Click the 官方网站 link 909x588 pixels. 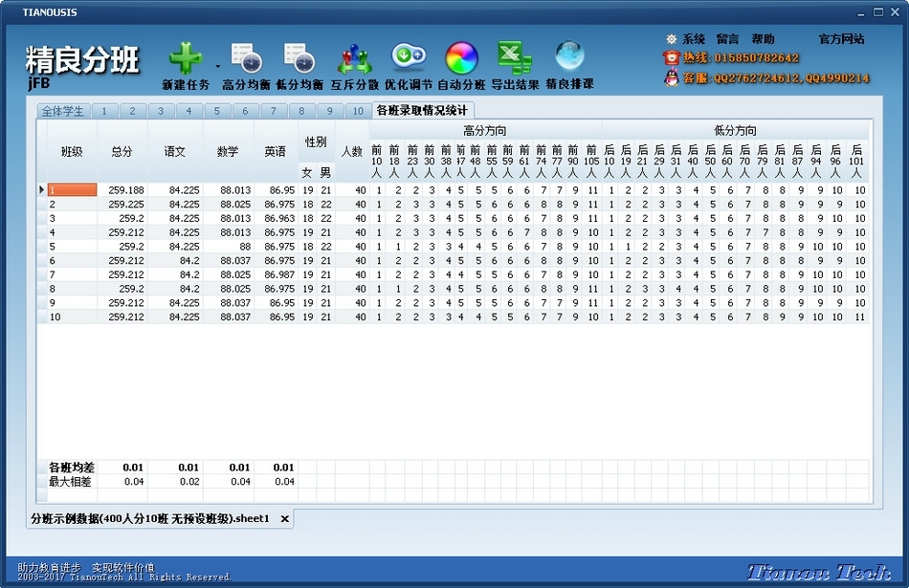pyautogui.click(x=841, y=39)
